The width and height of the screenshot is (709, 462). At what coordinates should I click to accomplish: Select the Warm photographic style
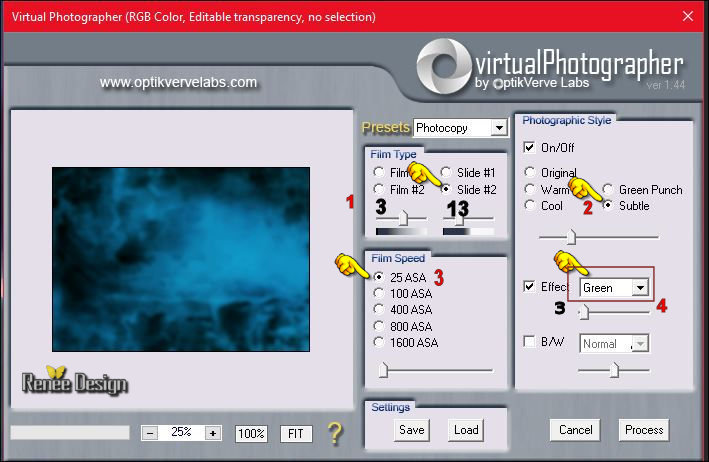(530, 189)
